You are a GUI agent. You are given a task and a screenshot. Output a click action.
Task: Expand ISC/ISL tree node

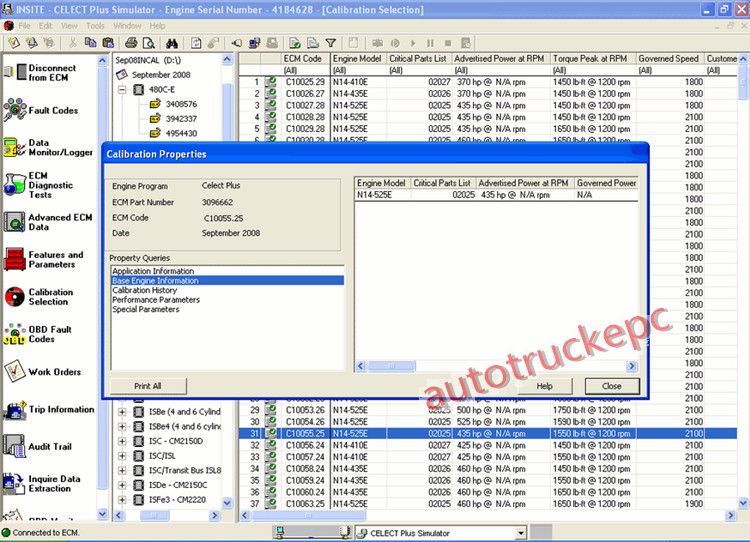(122, 456)
